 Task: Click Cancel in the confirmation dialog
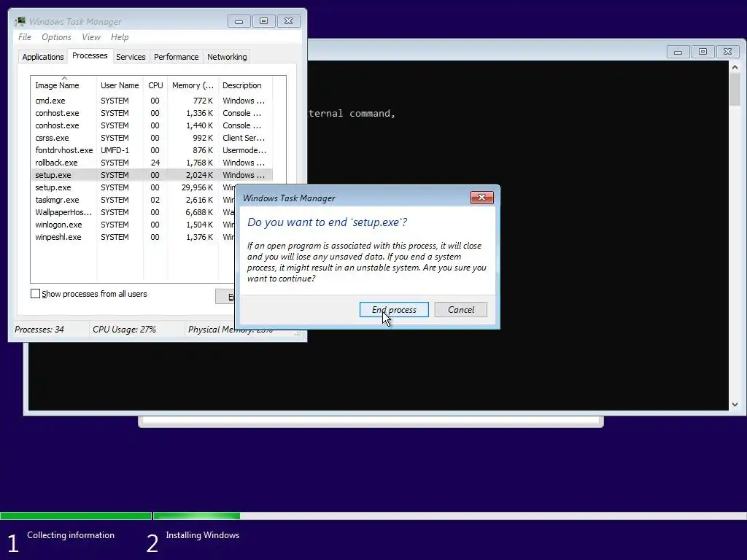point(461,309)
